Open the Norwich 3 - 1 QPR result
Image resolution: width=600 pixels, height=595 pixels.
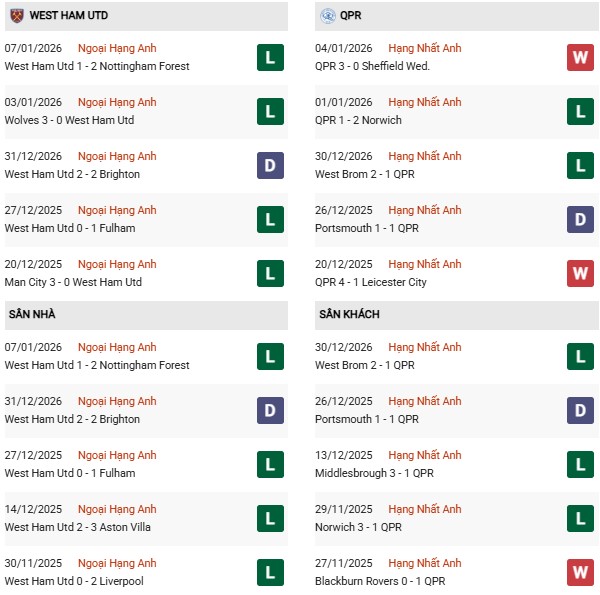[358, 527]
